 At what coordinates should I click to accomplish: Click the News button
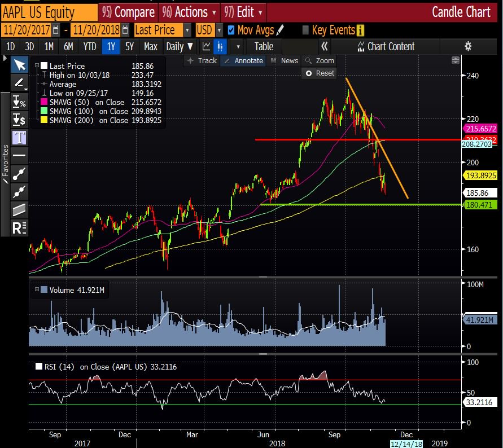pyautogui.click(x=284, y=60)
